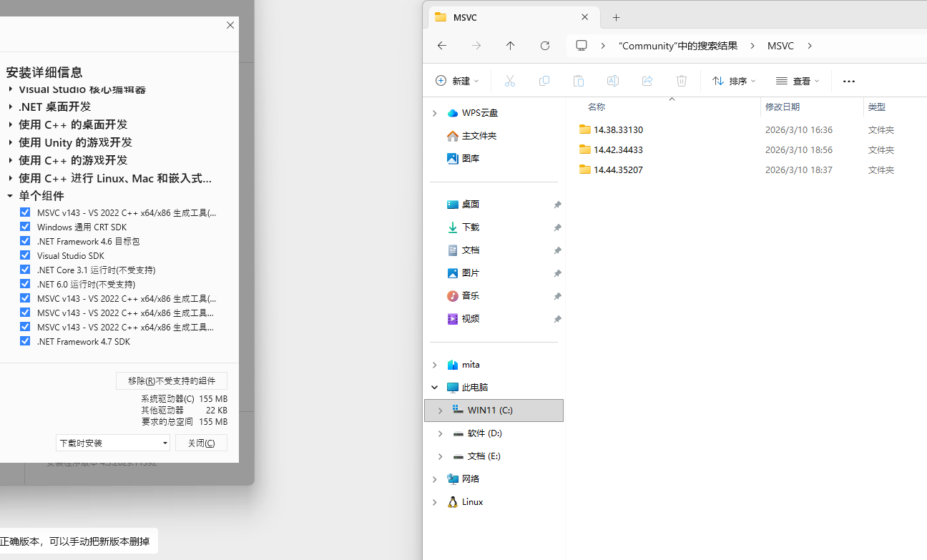The height and width of the screenshot is (560, 927).
Task: Expand the 文档 (E:) drive node
Action: click(440, 456)
